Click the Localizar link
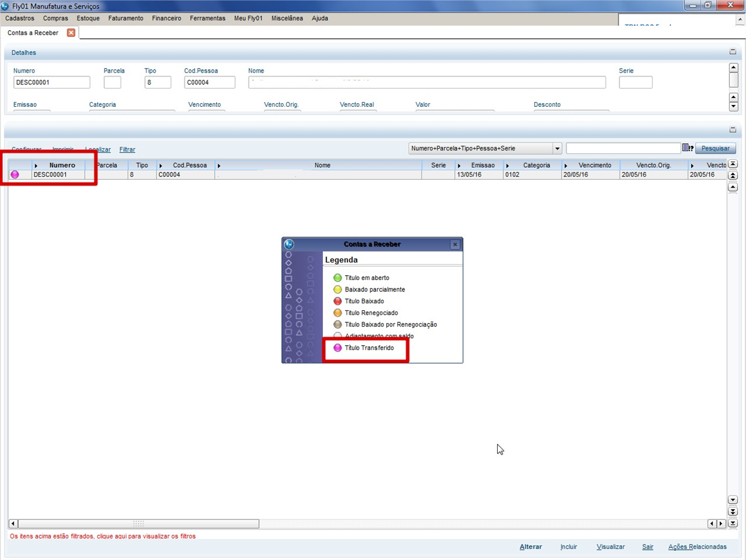The height and width of the screenshot is (560, 746). tap(98, 150)
